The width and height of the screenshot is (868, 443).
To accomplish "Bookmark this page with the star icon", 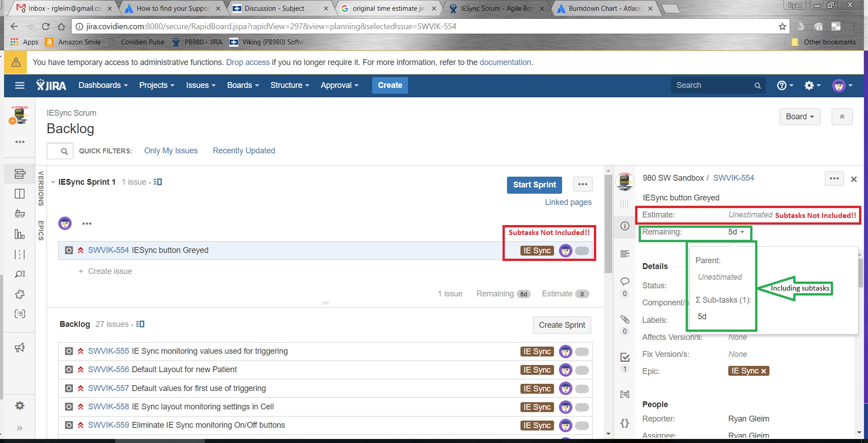I will click(x=782, y=26).
